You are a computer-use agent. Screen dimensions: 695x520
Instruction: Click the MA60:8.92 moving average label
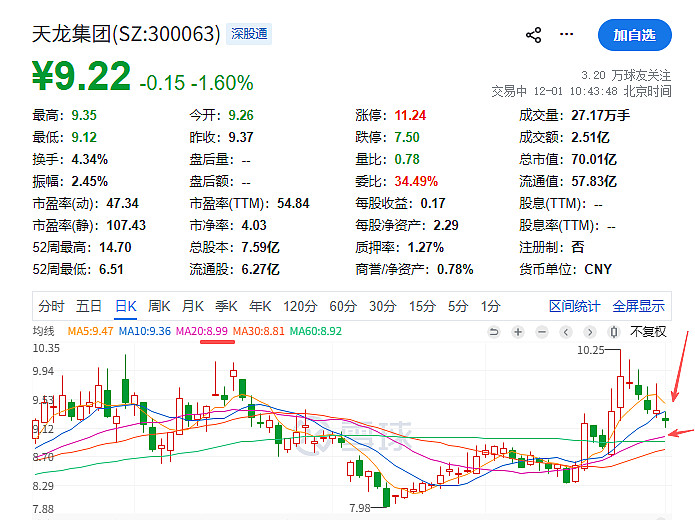[x=316, y=331]
